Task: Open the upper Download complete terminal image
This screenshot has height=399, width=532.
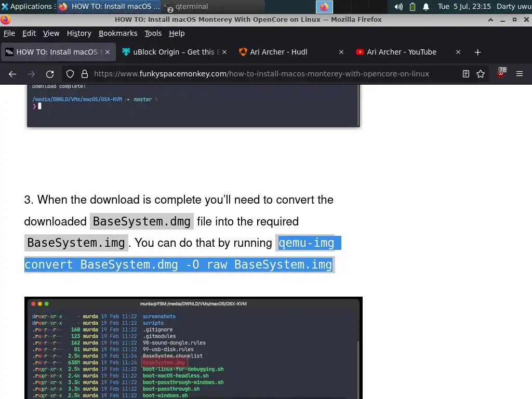Action: (x=193, y=106)
